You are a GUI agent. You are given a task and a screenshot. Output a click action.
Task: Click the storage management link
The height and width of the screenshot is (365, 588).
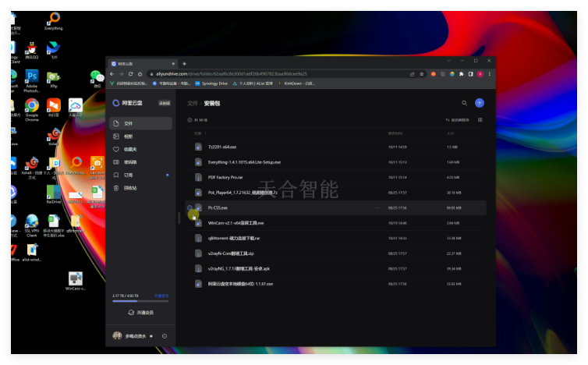click(x=161, y=296)
